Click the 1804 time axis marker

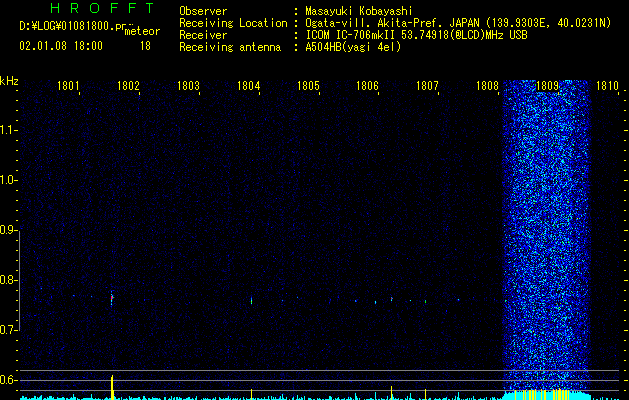248,86
